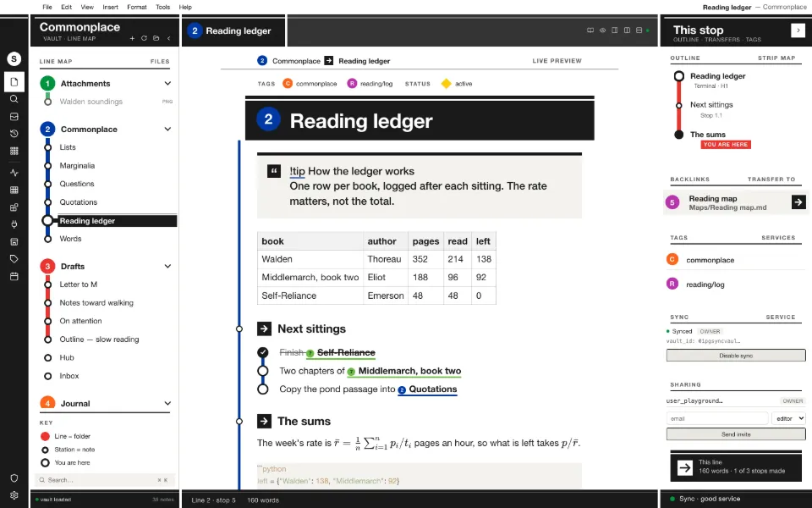Open the archive/store icon in left rail
This screenshot has height=508, width=812.
pyautogui.click(x=14, y=241)
